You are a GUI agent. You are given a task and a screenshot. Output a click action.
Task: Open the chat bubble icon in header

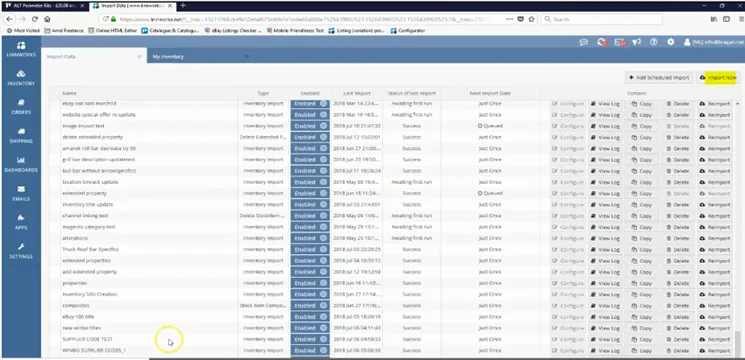(x=583, y=42)
